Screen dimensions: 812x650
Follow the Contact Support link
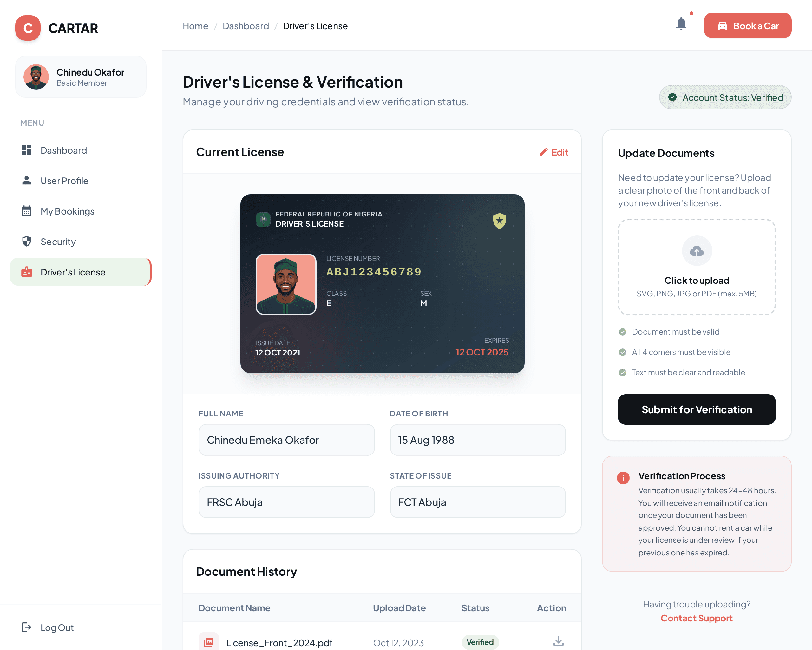[696, 618]
